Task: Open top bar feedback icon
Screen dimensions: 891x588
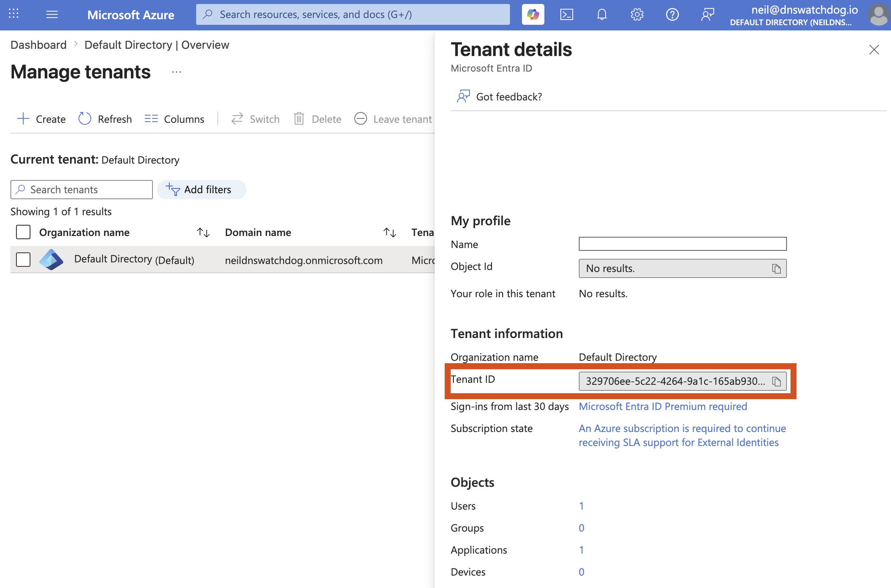Action: 707,15
